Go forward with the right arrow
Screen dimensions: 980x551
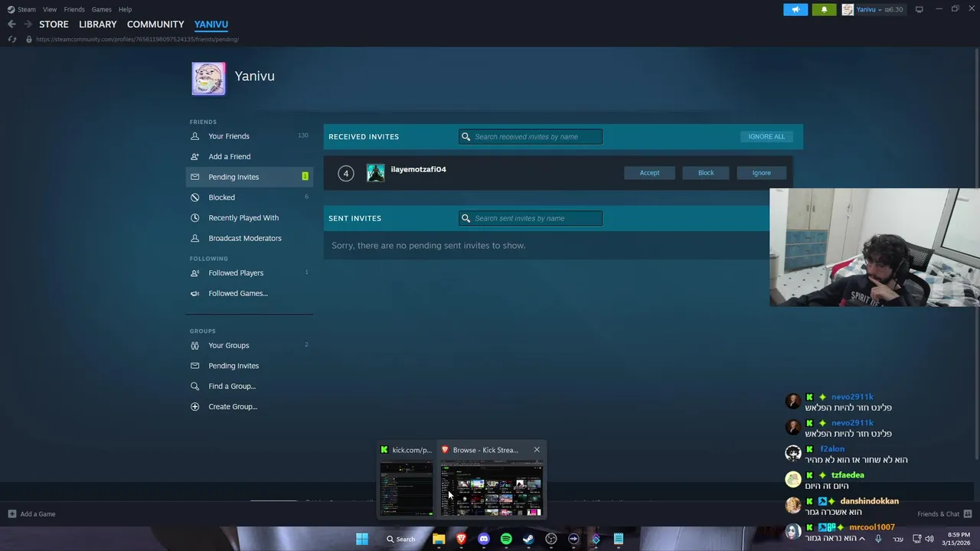28,24
